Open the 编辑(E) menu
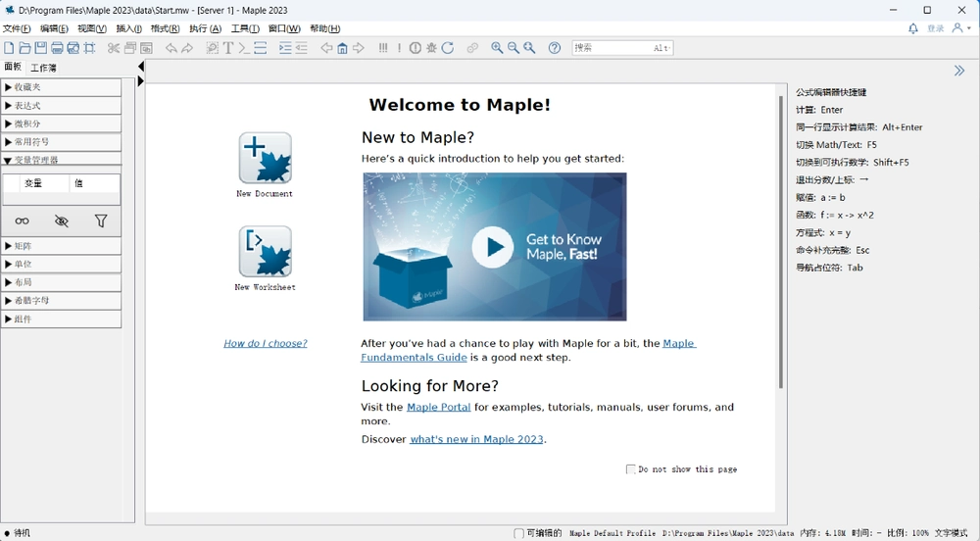 (x=54, y=28)
